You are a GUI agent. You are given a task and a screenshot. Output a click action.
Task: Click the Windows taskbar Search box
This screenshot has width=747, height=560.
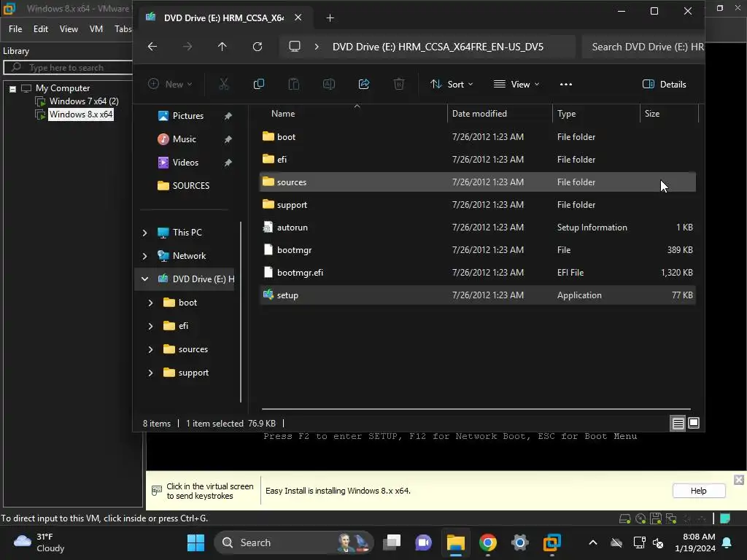[x=294, y=542]
